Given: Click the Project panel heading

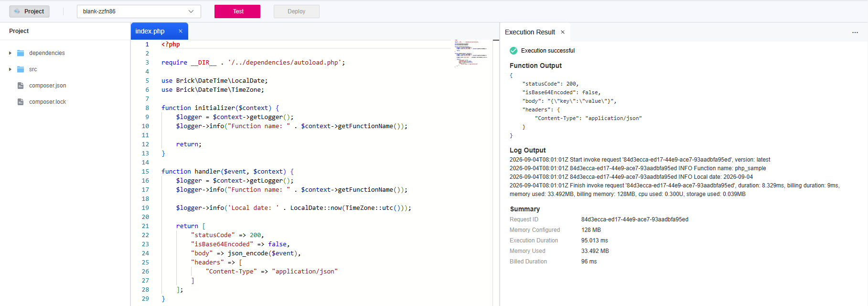Looking at the screenshot, I should click(19, 31).
